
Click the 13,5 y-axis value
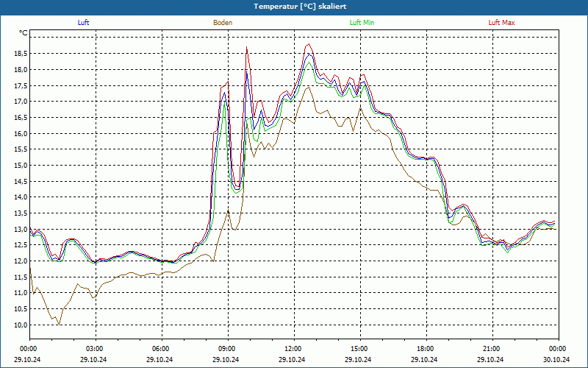tap(21, 213)
